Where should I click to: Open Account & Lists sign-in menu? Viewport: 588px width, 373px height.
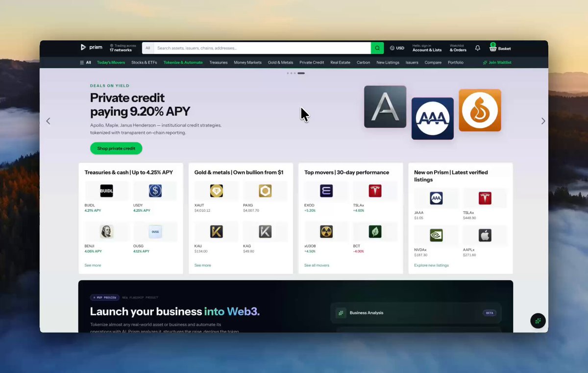point(427,48)
